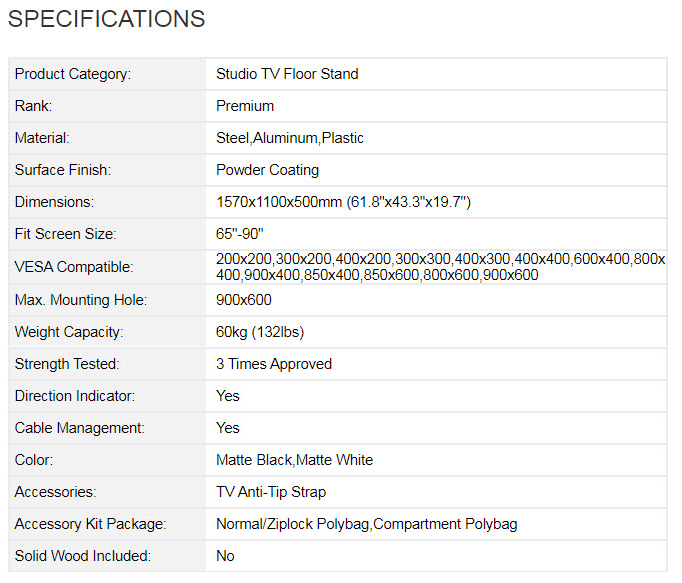Viewport: 682px width, 583px height.
Task: Click the Normal/Ziplock Polybag,Compartment Polybag value
Action: (367, 524)
